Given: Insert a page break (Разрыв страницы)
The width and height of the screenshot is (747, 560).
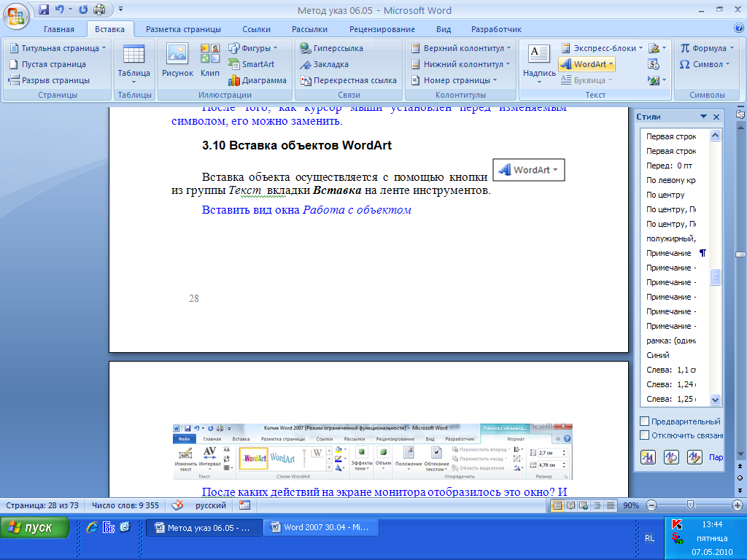Looking at the screenshot, I should 49,80.
